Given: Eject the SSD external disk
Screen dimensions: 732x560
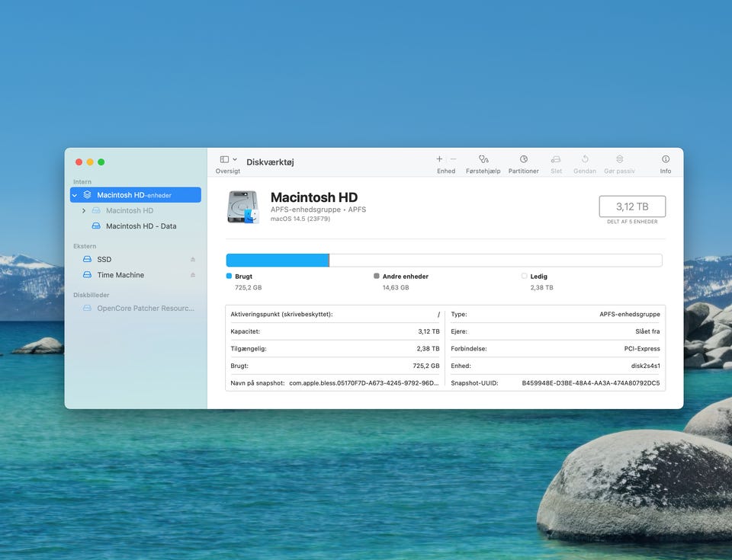Looking at the screenshot, I should click(x=193, y=260).
